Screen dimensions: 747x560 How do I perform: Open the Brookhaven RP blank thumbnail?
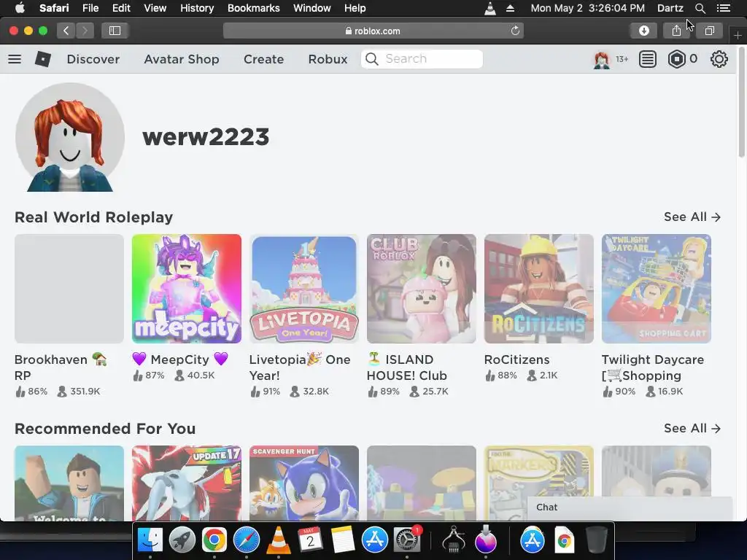[x=69, y=289]
